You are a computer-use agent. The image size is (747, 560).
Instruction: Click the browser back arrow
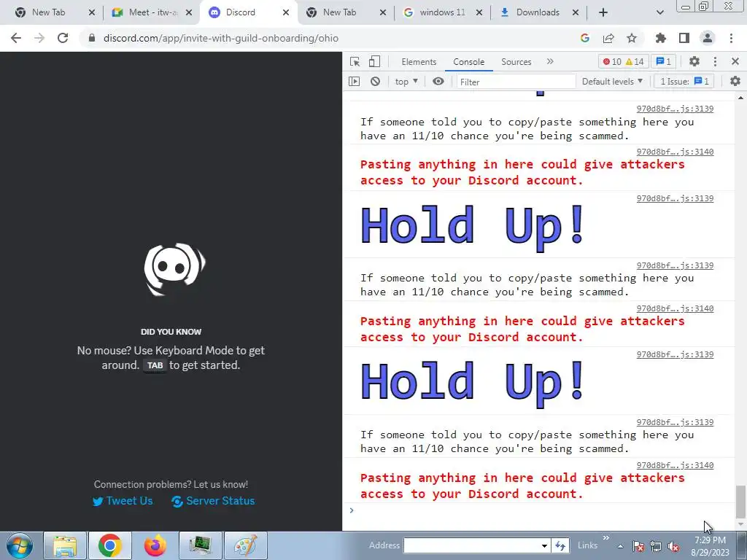(x=16, y=38)
